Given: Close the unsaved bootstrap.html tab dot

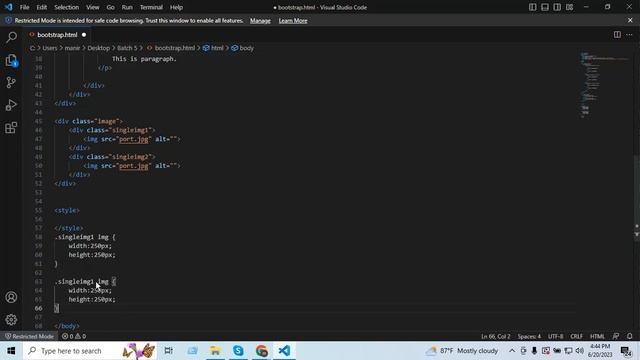Looking at the screenshot, I should coord(84,35).
